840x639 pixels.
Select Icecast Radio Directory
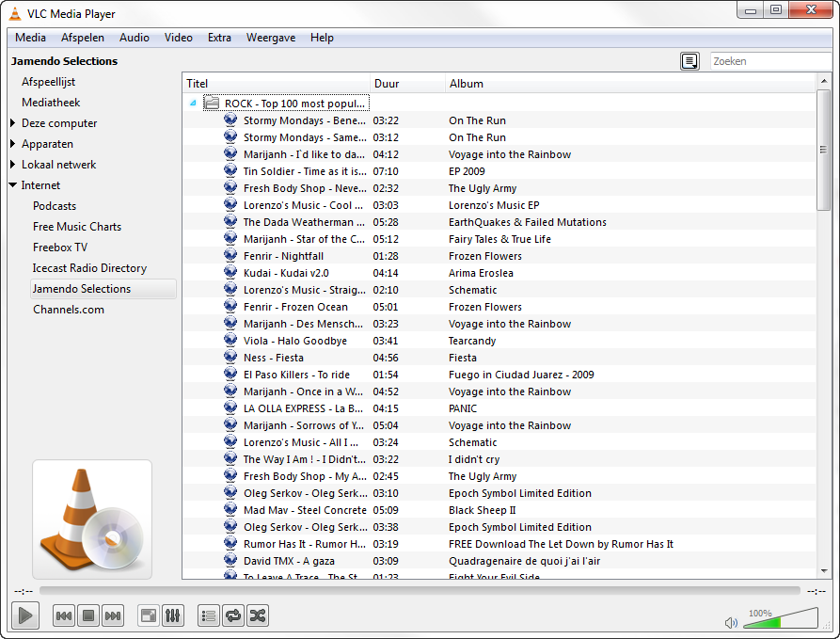coord(89,268)
